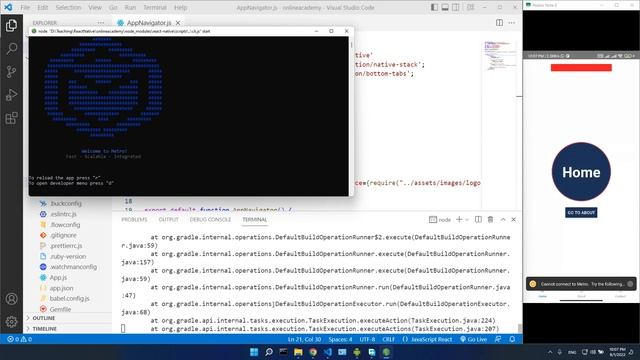Switch to the TERMINAL tab
The height and width of the screenshot is (360, 640).
255,220
